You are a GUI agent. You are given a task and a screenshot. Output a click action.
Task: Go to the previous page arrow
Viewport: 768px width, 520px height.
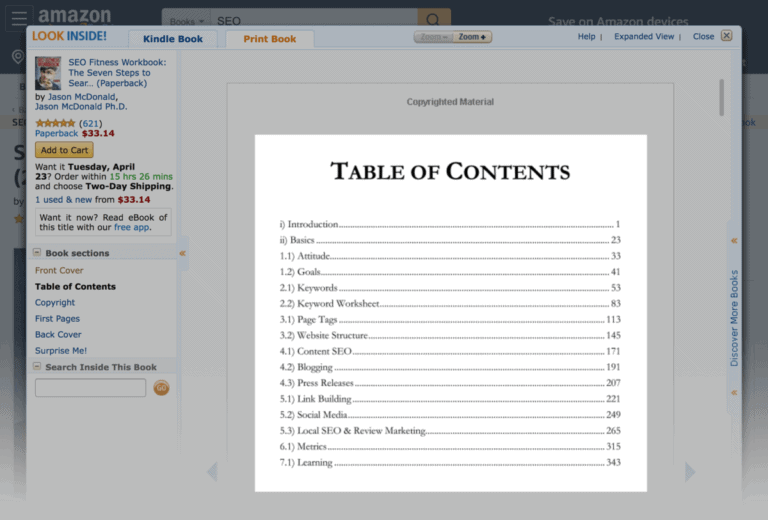[212, 472]
